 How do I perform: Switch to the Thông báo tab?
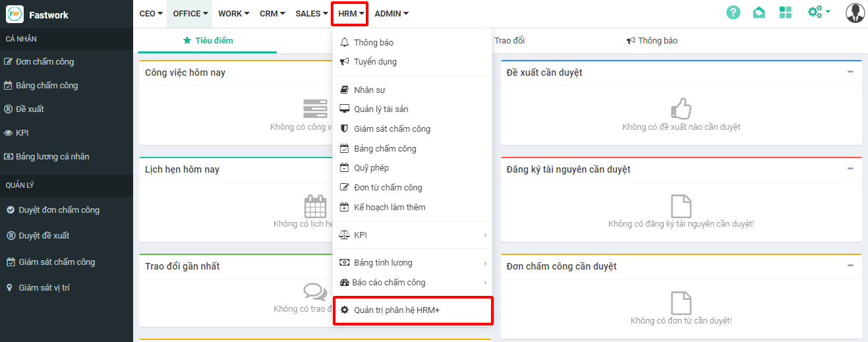(652, 41)
